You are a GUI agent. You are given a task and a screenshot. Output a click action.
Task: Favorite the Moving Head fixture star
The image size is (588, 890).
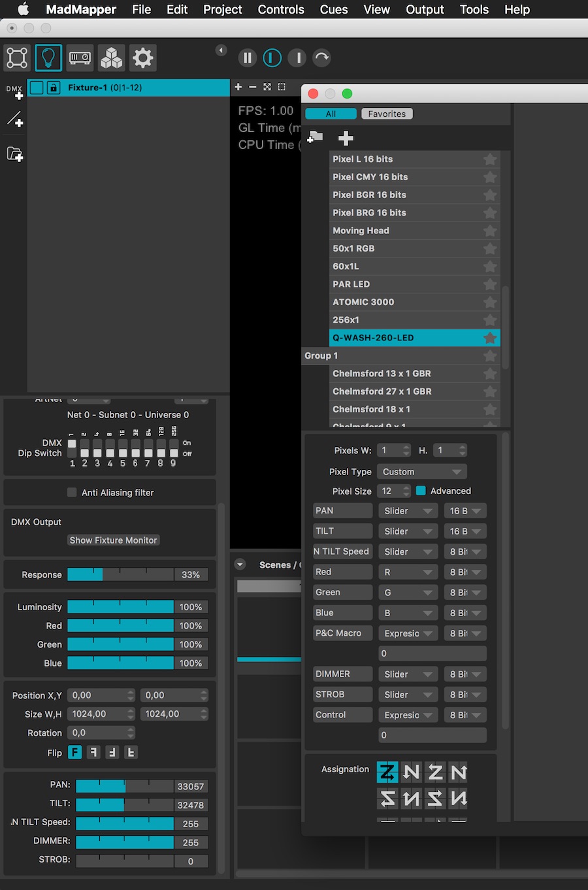[x=490, y=231]
